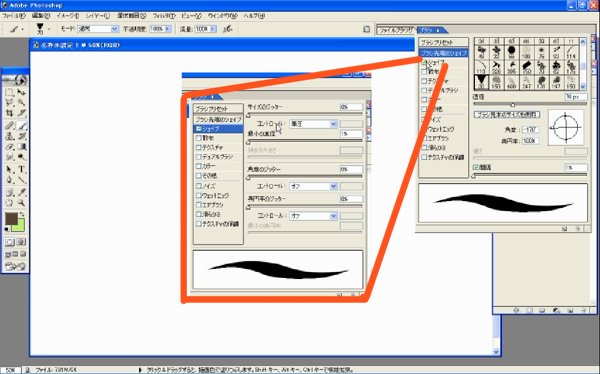600x374 pixels.
Task: Select the Crop tool
Action: [x=9, y=113]
